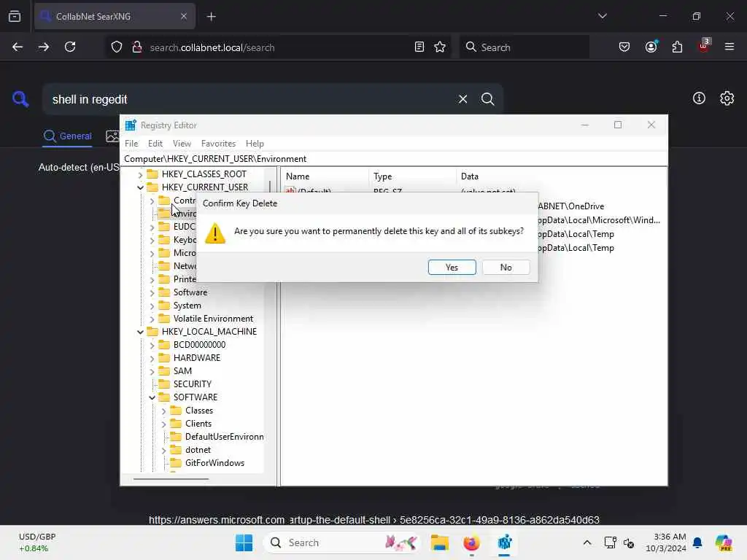Image resolution: width=747 pixels, height=560 pixels.
Task: Select the DefaultUserEnvironment key
Action: 224,437
